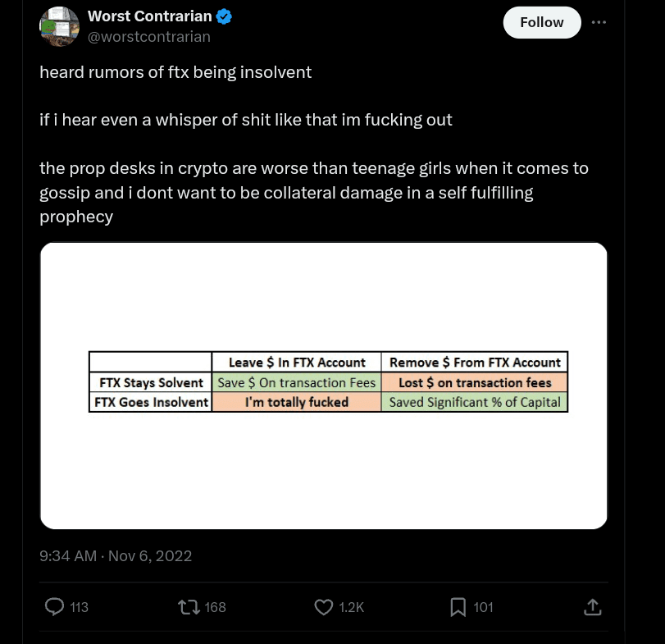This screenshot has height=644, width=665.
Task: Click the 168 reposts count
Action: click(x=215, y=607)
